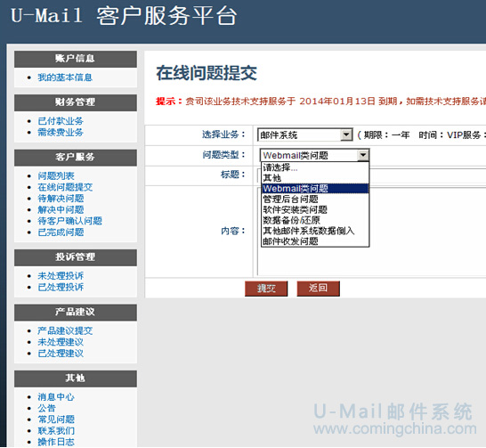Viewport: 486px width, 448px height.
Task: Open 待客户确认问题 link
Action: coord(69,221)
